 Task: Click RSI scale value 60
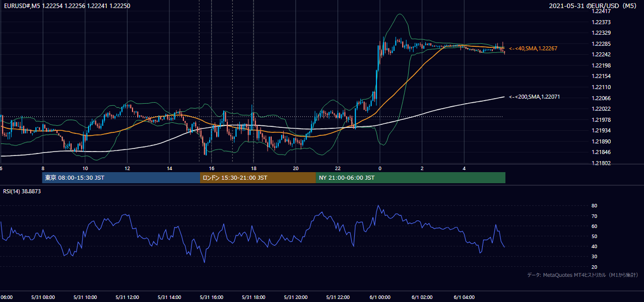595,226
